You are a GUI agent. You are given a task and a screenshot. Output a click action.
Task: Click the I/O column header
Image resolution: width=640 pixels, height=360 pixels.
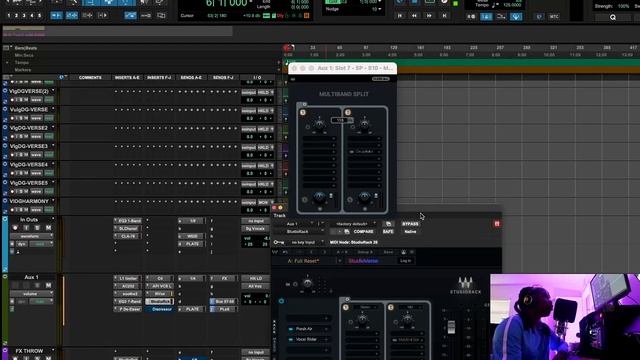[257, 78]
